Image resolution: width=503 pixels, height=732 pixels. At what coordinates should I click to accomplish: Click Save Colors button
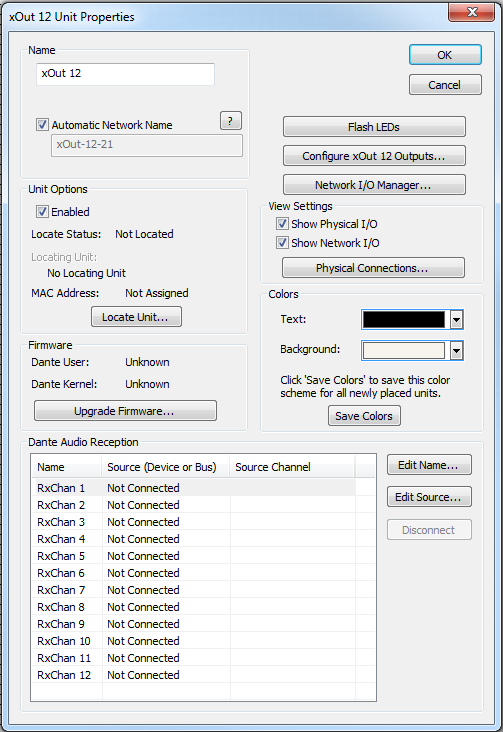pos(364,416)
